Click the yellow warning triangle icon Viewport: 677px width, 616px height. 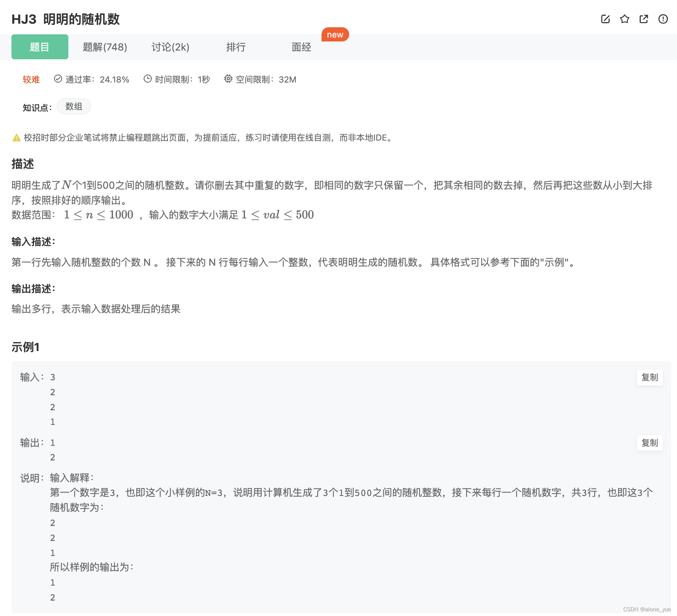click(x=17, y=138)
